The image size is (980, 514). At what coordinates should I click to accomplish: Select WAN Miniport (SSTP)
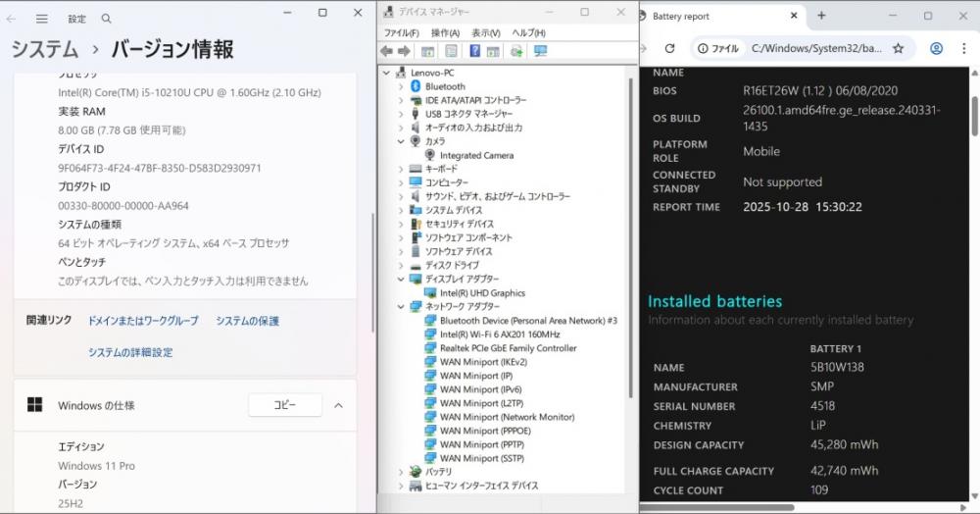(482, 458)
